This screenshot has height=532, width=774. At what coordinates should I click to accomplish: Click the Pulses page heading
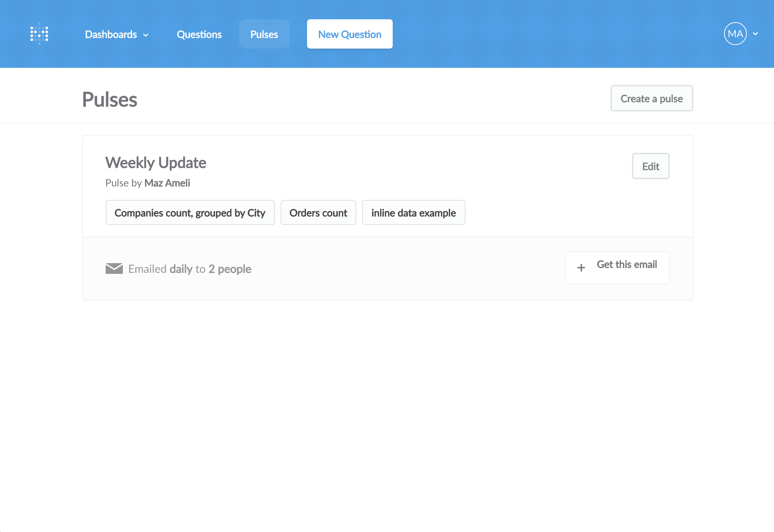coord(110,99)
